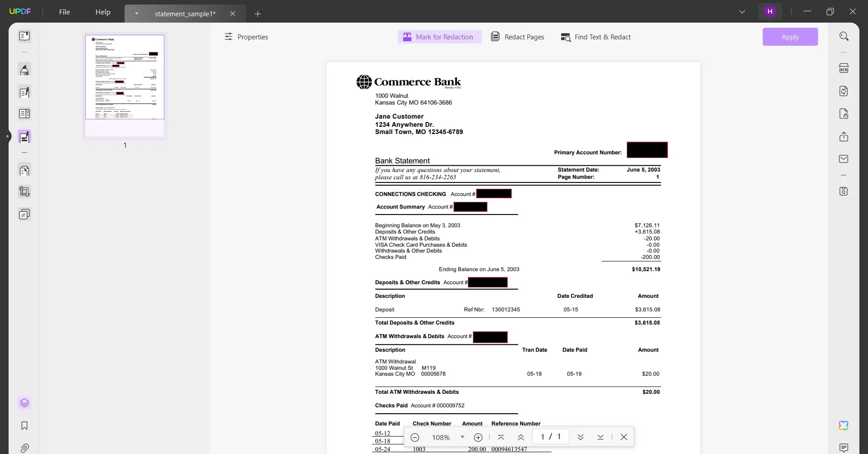
Task: Open the Crop Pages tool
Action: point(24,191)
